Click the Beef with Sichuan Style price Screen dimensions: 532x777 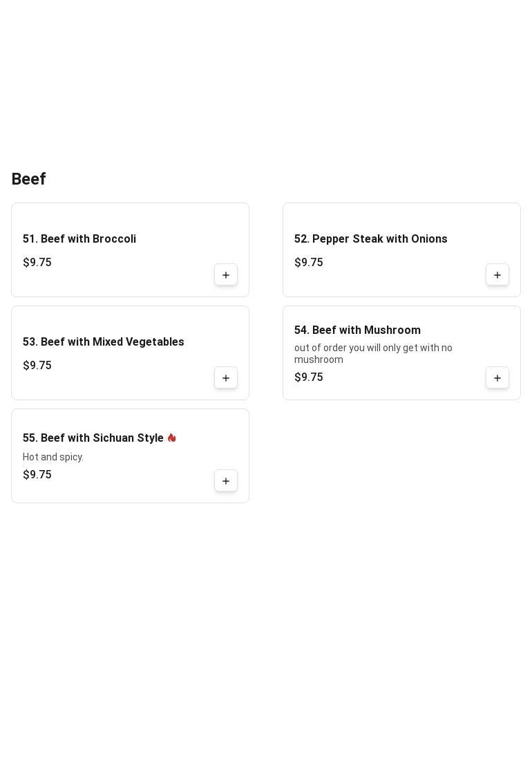(x=37, y=474)
